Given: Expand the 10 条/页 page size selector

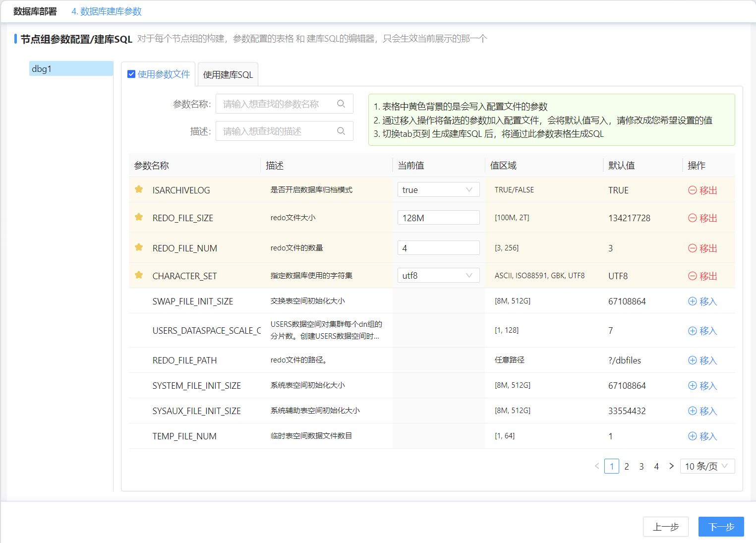Looking at the screenshot, I should click(707, 466).
